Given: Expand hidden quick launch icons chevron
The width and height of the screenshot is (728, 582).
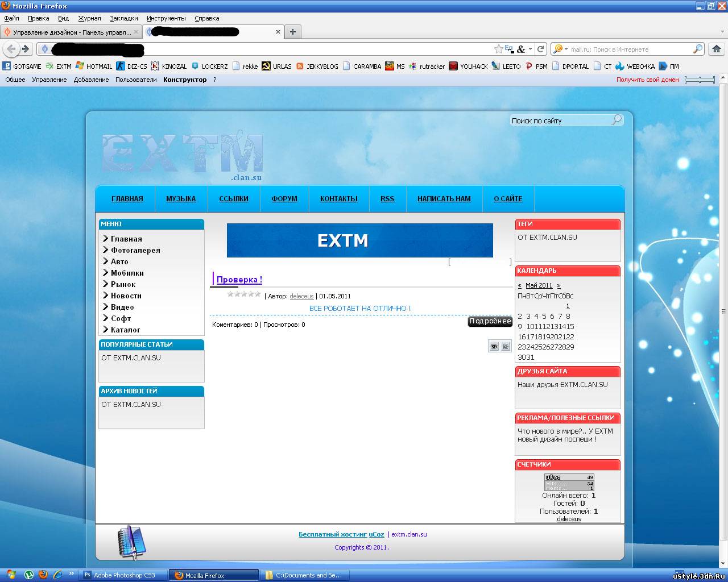Looking at the screenshot, I should click(71, 574).
